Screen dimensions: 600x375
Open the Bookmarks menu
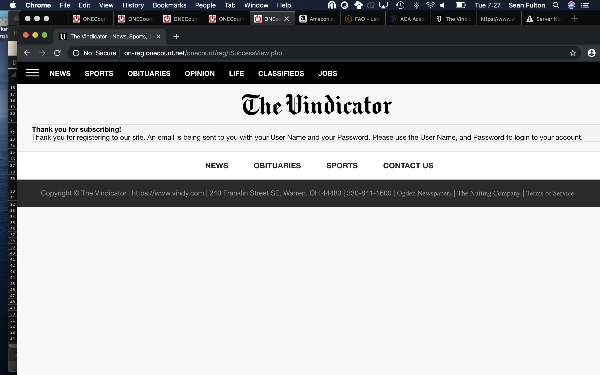pyautogui.click(x=169, y=5)
